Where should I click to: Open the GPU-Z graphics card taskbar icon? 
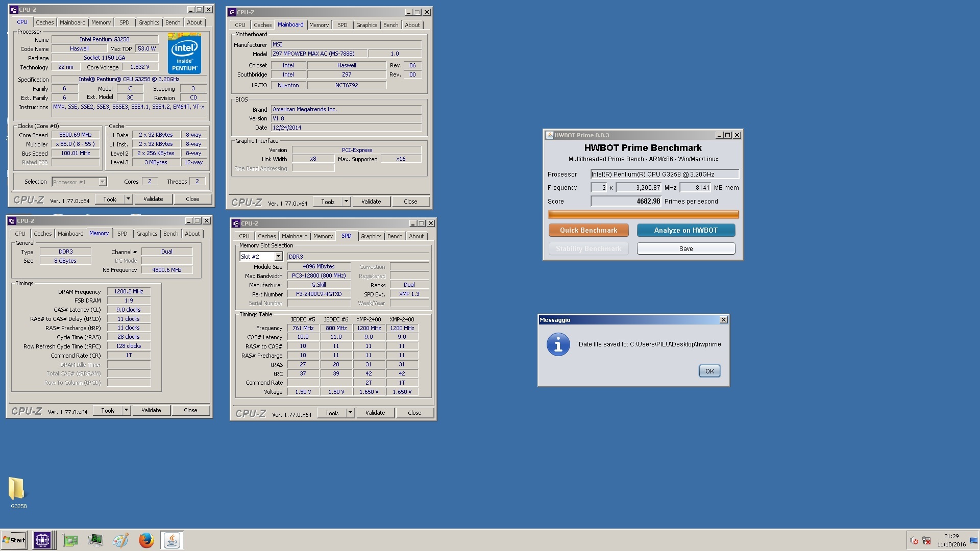(70, 540)
